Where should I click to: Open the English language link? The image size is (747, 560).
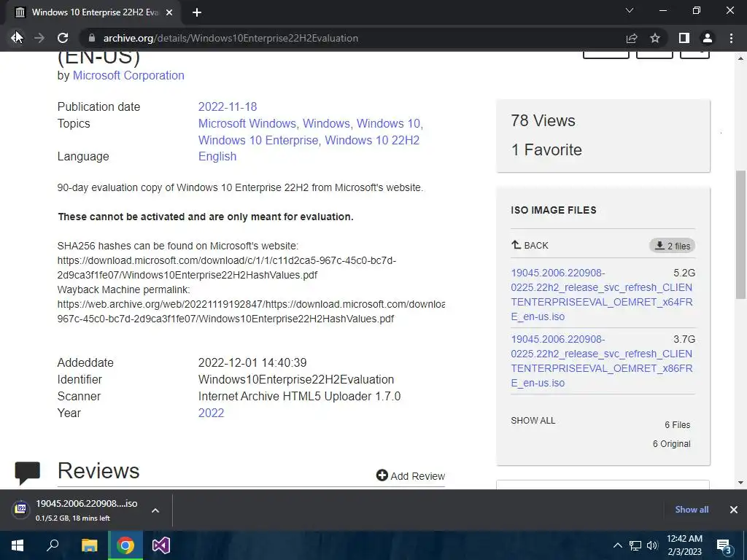tap(217, 156)
